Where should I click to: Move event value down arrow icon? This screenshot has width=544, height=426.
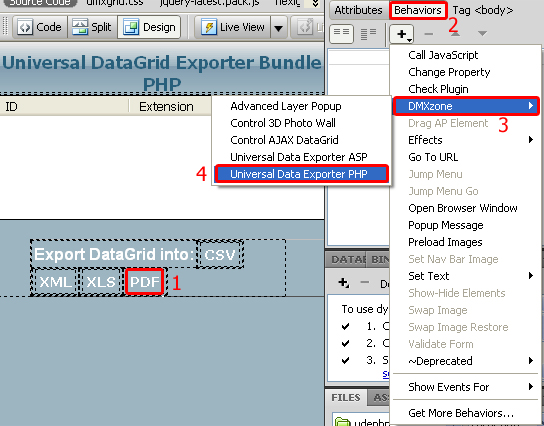coord(482,34)
